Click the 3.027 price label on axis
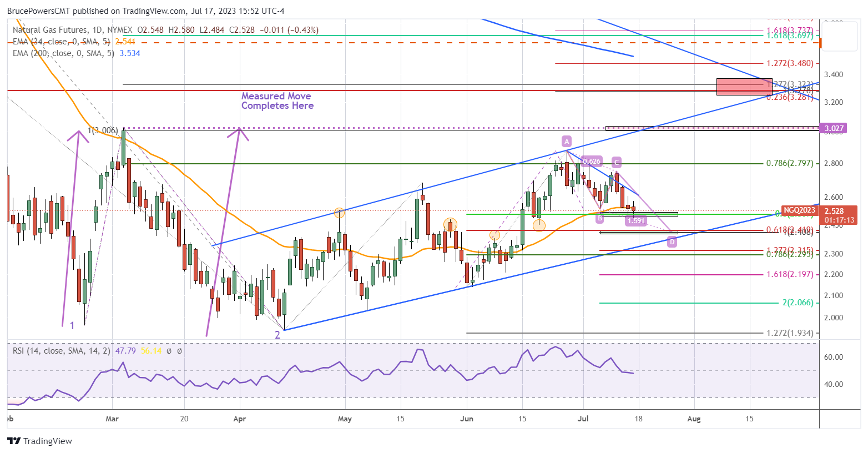This screenshot has height=453, width=868. tap(834, 128)
